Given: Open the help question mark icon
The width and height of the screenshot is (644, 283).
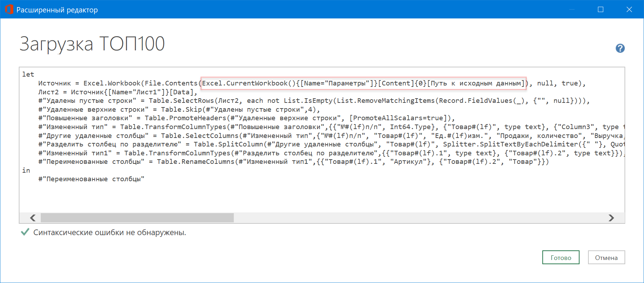Looking at the screenshot, I should point(620,48).
